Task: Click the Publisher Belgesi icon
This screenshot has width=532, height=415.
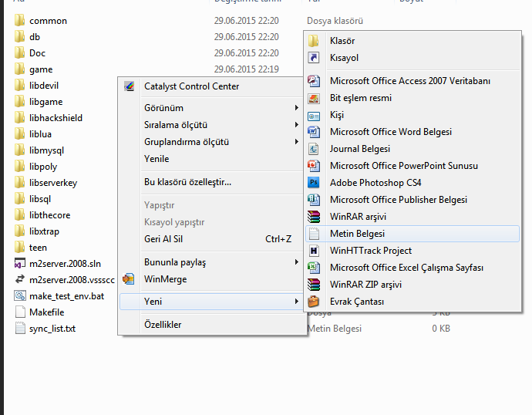Action: click(x=314, y=200)
